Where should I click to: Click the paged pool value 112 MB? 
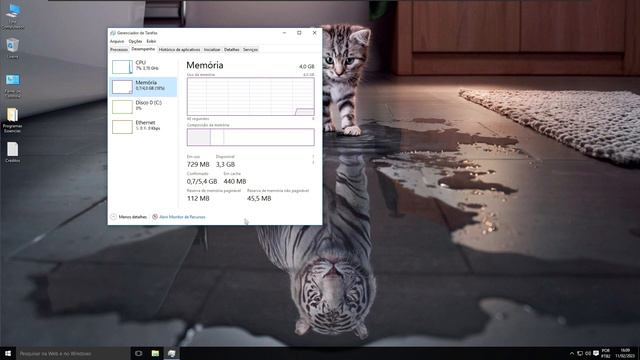198,198
